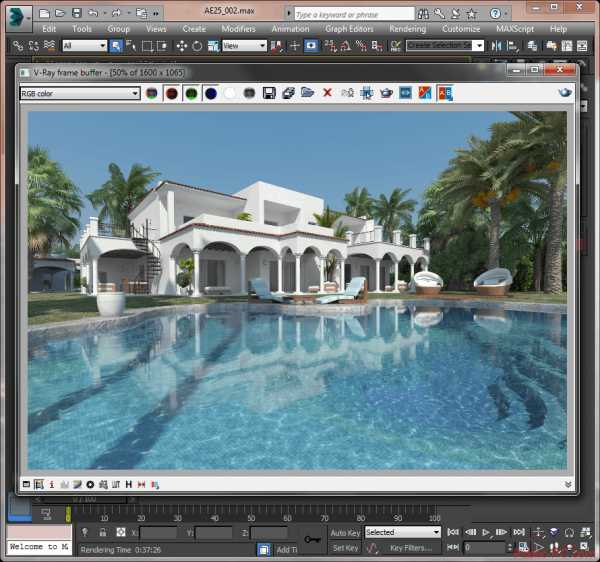Click the Save File floppy icon in title bar

[x=77, y=14]
